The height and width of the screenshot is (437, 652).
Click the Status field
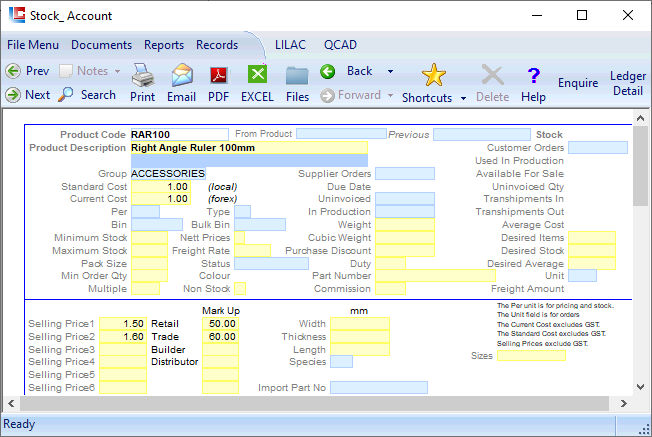272,264
